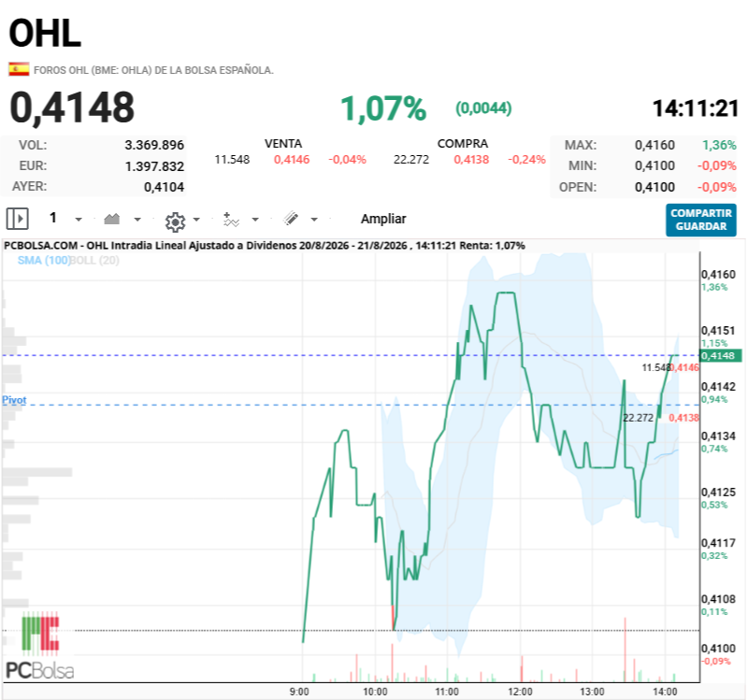Click the 22.272 bid volume on chart
This screenshot has width=748, height=700.
pos(638,418)
